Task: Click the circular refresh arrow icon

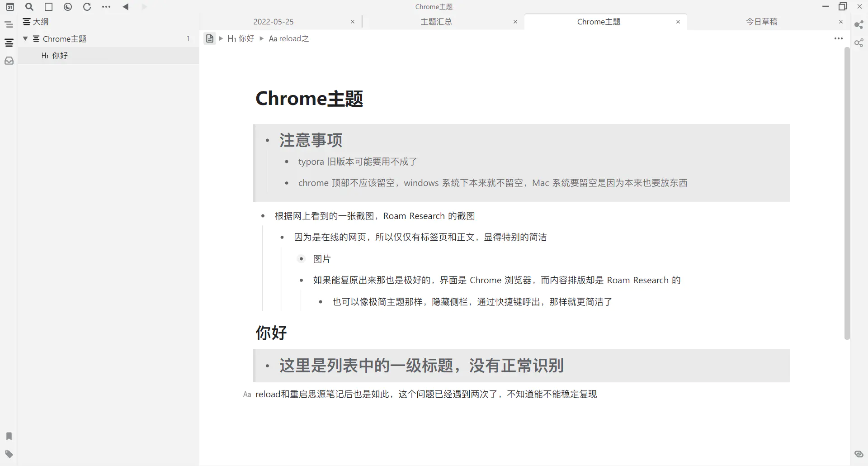Action: [87, 7]
